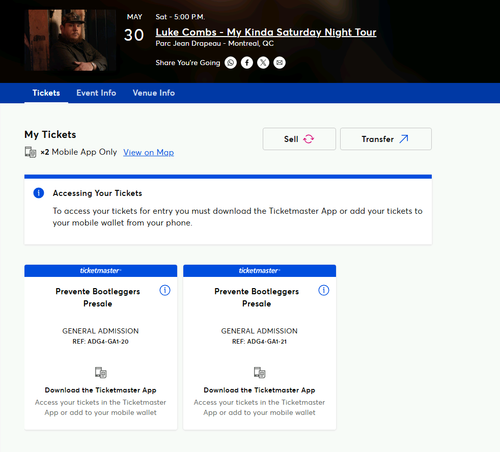500x452 pixels.
Task: Open the Venue Info tab
Action: [x=154, y=93]
